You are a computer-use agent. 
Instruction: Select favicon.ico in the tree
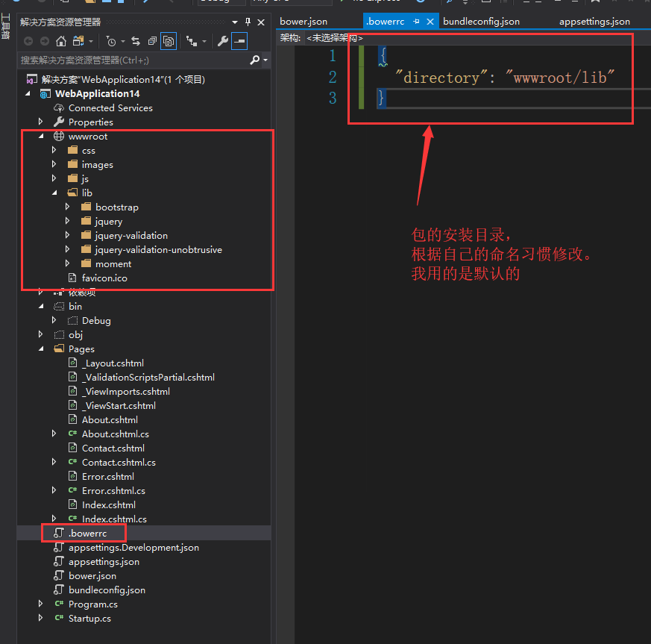coord(104,278)
